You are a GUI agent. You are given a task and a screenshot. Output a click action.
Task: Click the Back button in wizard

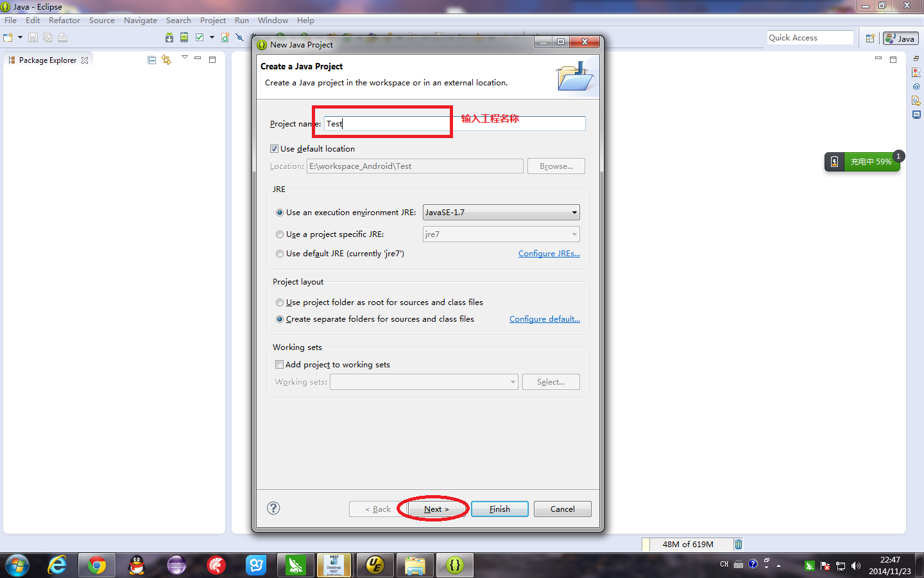tap(377, 509)
